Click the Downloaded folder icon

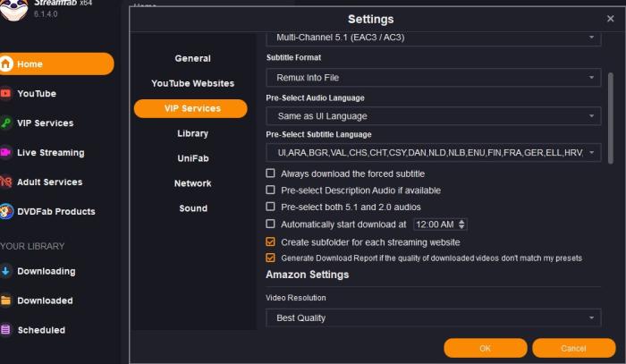coord(6,301)
